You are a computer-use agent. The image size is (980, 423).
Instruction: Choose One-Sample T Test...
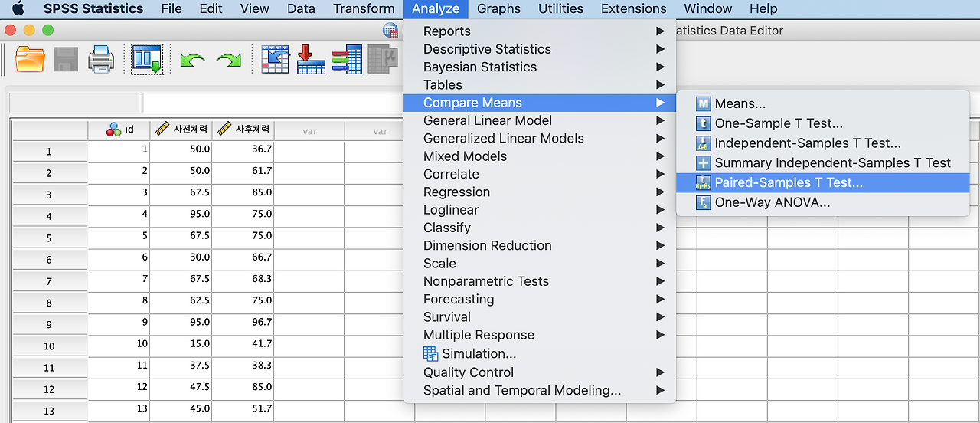(823, 123)
